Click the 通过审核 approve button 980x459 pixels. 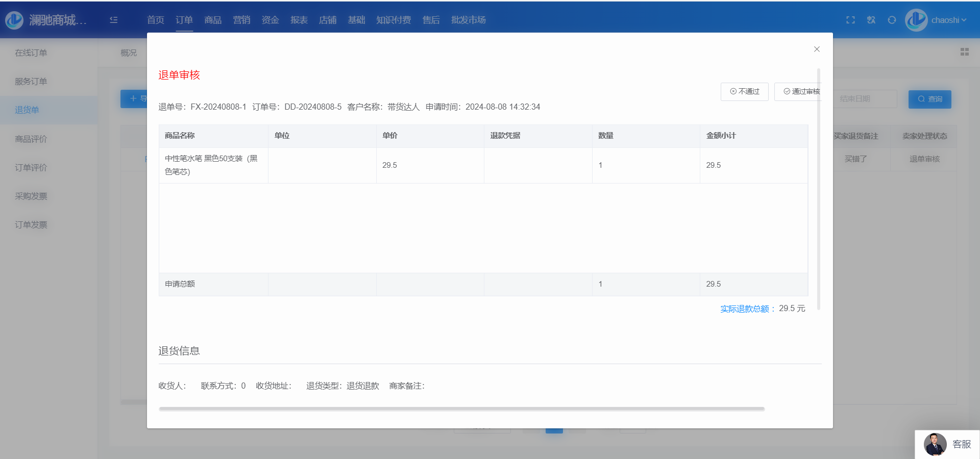pos(800,92)
